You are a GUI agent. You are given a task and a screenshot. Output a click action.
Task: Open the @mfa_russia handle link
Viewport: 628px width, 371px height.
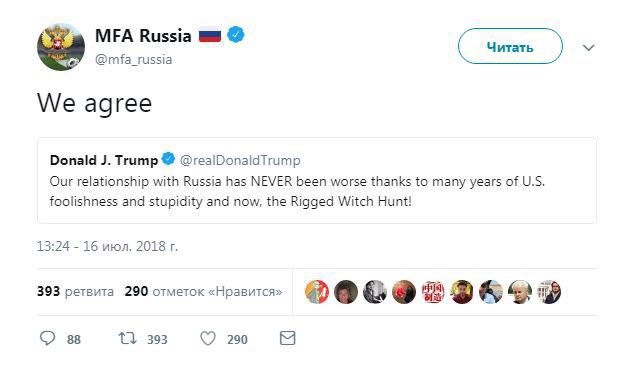tap(133, 60)
